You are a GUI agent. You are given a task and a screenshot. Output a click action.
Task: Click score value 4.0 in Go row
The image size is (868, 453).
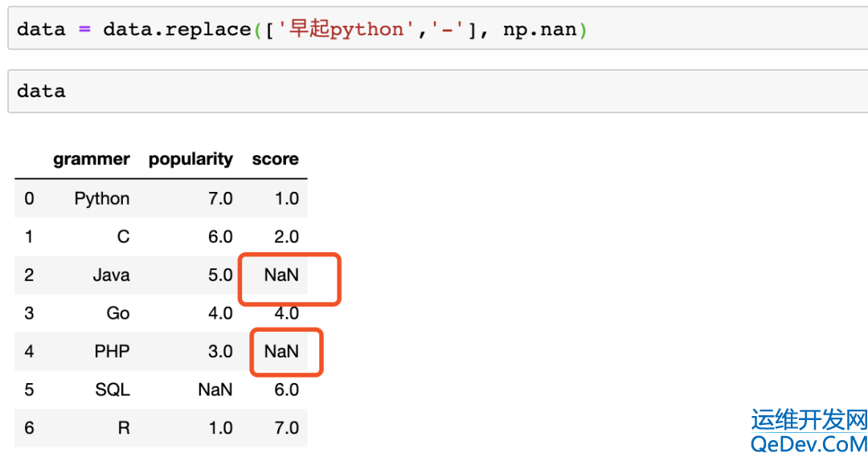pos(287,313)
